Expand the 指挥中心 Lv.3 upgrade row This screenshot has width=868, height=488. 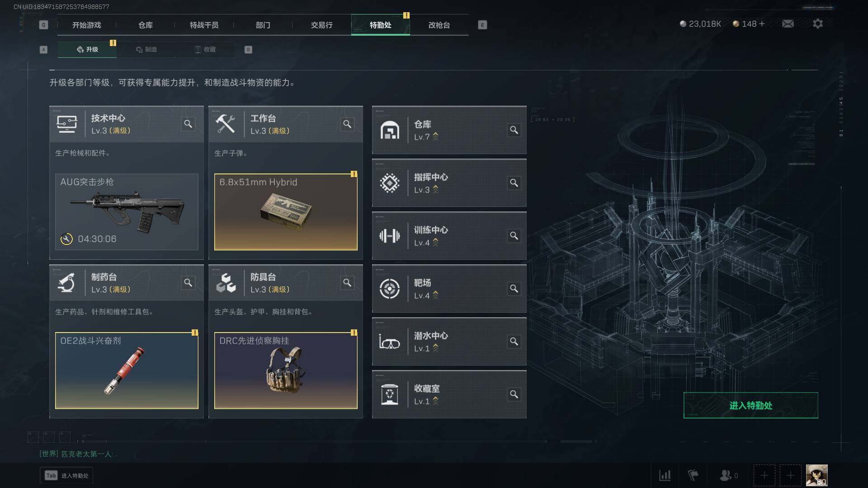tap(449, 183)
